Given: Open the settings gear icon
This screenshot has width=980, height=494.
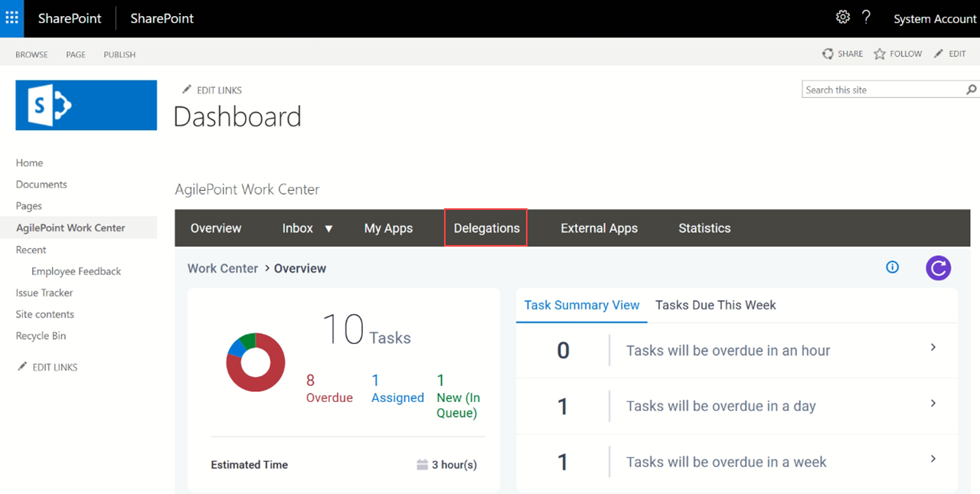Looking at the screenshot, I should (x=843, y=17).
